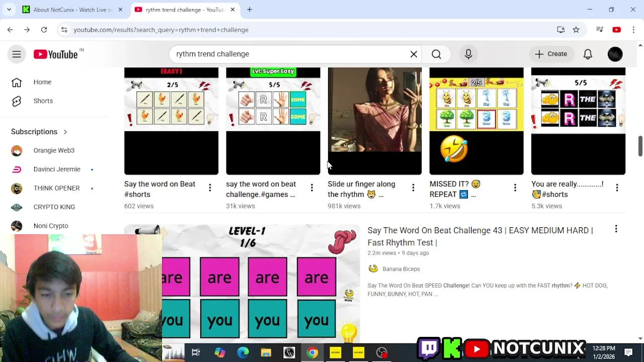Viewport: 644px width, 362px height.
Task: Play the 'Lvl: Super Easy' short thumbnail
Action: [273, 121]
